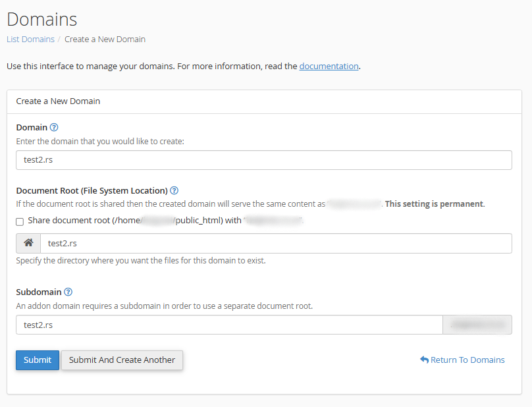Select the Subdomain text input field
This screenshot has width=532, height=407.
click(229, 325)
